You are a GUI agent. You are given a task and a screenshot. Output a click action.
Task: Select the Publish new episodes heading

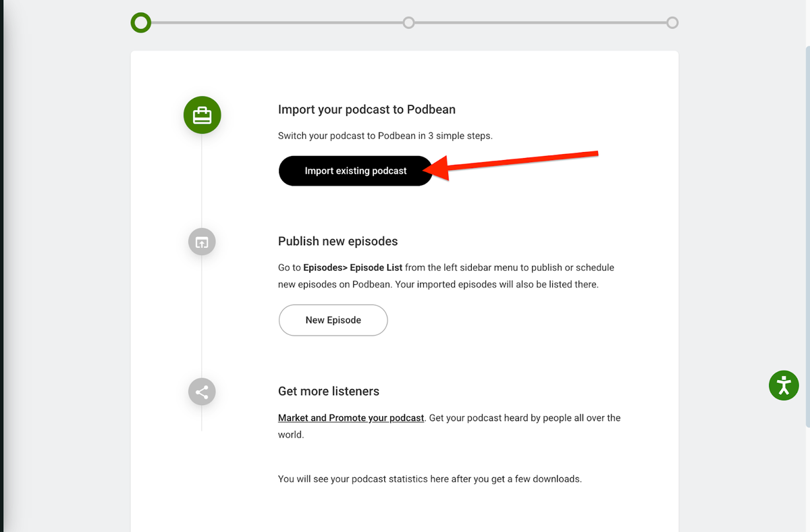337,241
